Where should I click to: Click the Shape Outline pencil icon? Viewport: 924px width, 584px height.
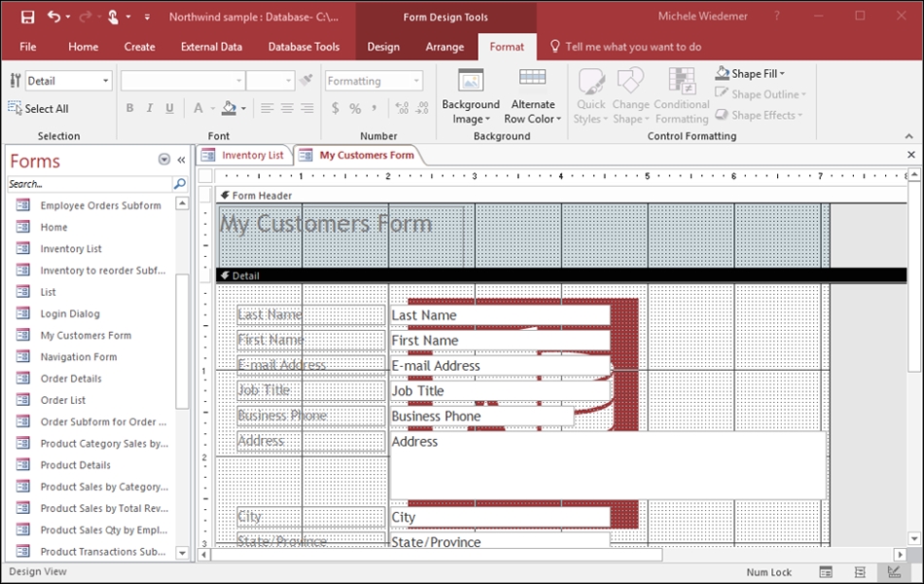[722, 93]
